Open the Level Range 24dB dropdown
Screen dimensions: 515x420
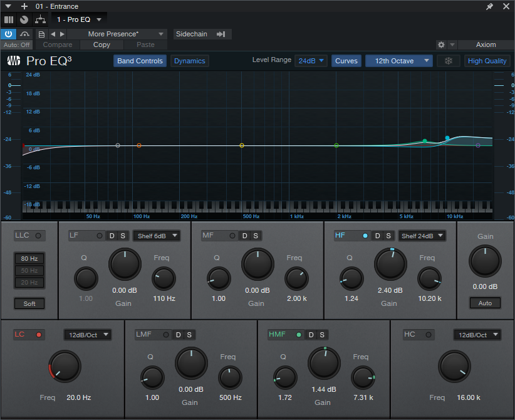coord(311,61)
